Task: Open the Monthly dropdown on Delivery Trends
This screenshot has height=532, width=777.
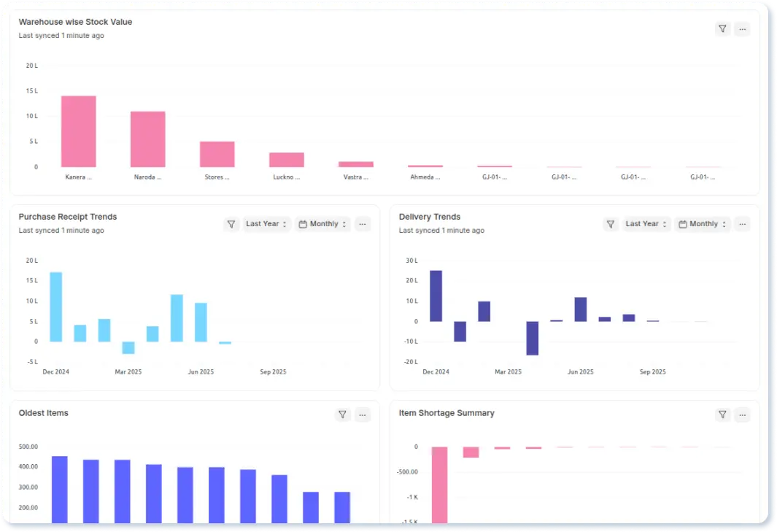Action: [702, 224]
